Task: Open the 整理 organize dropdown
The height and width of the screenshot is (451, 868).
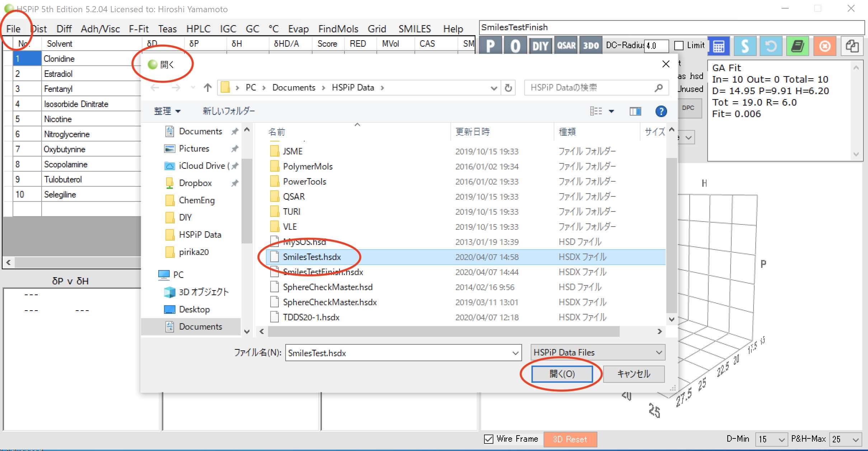Action: pos(167,111)
